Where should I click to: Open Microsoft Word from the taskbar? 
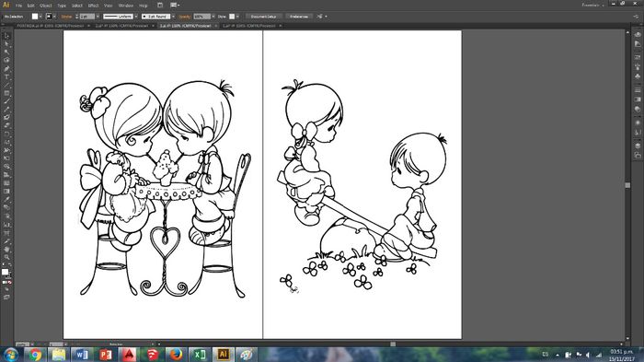click(82, 355)
